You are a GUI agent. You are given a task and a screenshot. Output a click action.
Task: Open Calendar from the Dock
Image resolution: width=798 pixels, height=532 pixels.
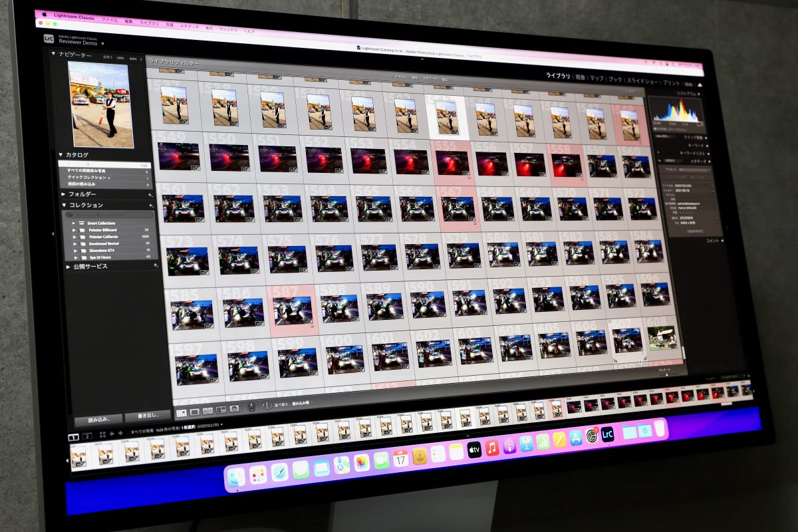click(400, 458)
